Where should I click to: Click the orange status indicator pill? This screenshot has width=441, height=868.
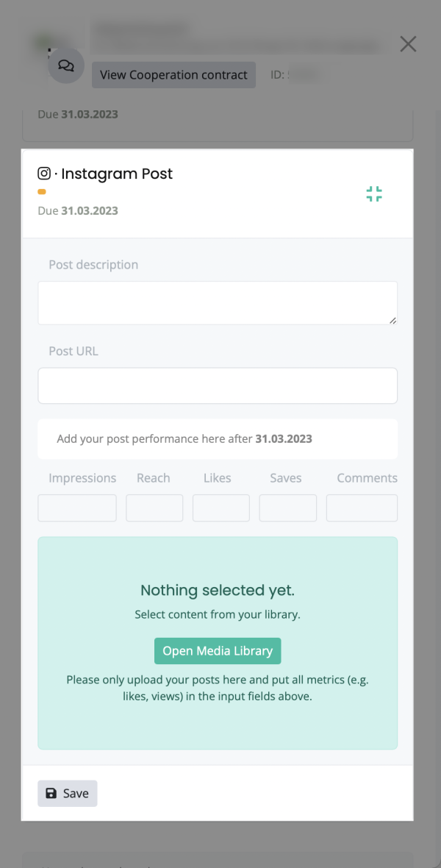(41, 192)
